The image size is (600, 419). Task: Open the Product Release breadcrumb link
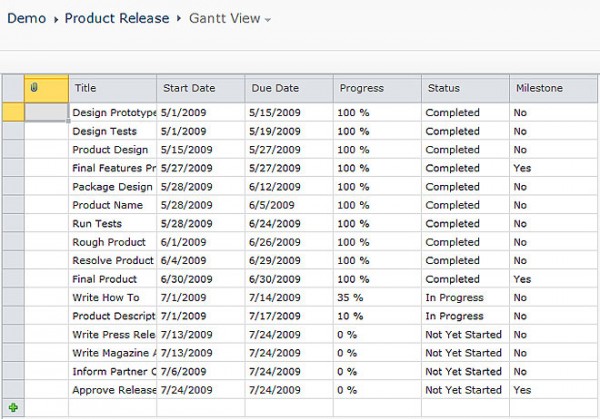(117, 18)
